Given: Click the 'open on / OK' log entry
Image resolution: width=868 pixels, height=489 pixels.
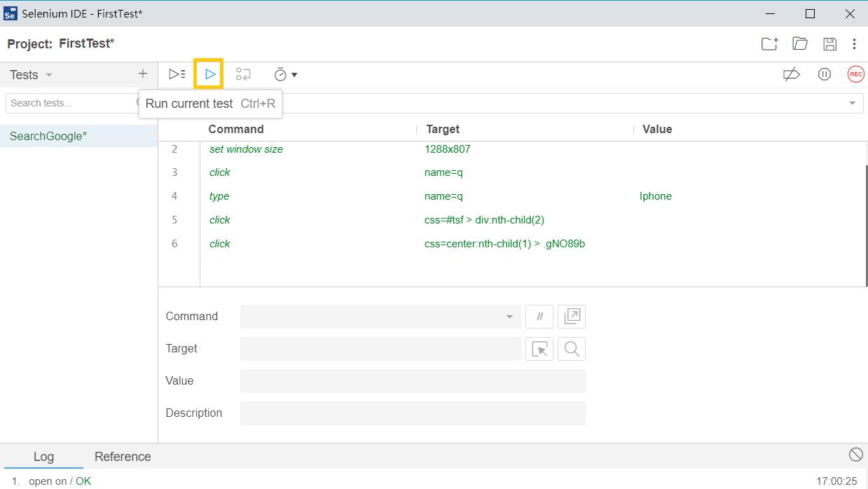Looking at the screenshot, I should click(x=60, y=481).
